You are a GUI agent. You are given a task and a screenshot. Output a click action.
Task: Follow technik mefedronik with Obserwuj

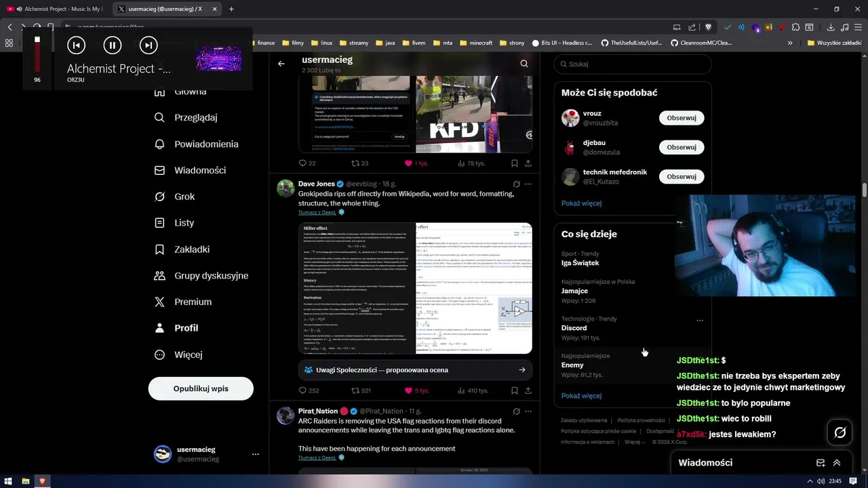682,176
